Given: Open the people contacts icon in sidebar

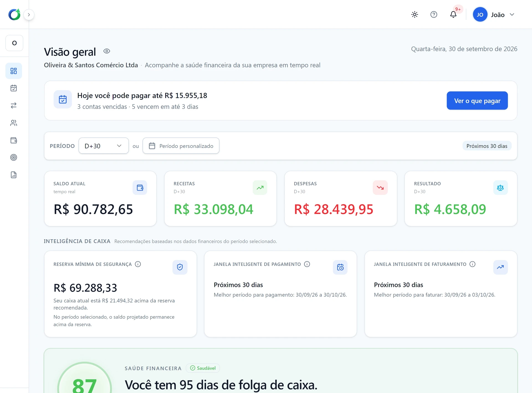Looking at the screenshot, I should (14, 123).
